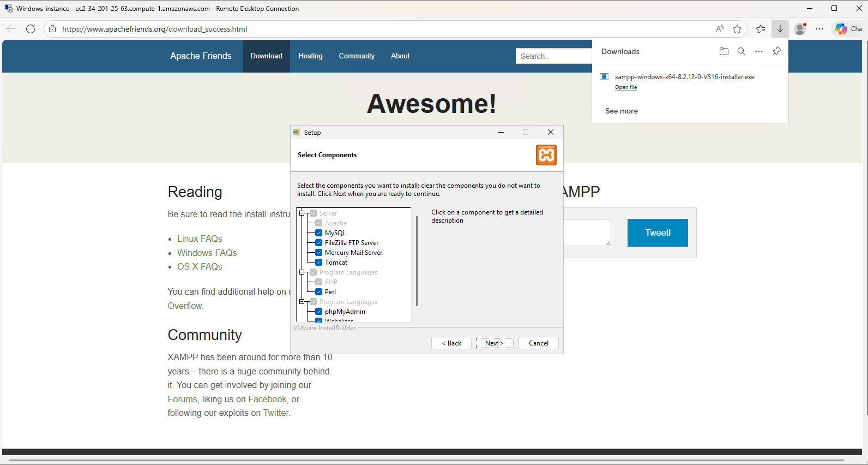
Task: Open the Facebook link
Action: [x=267, y=399]
